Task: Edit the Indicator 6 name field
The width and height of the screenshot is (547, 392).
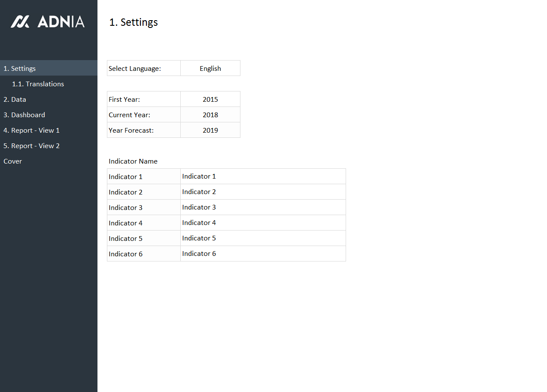Action: tap(263, 254)
